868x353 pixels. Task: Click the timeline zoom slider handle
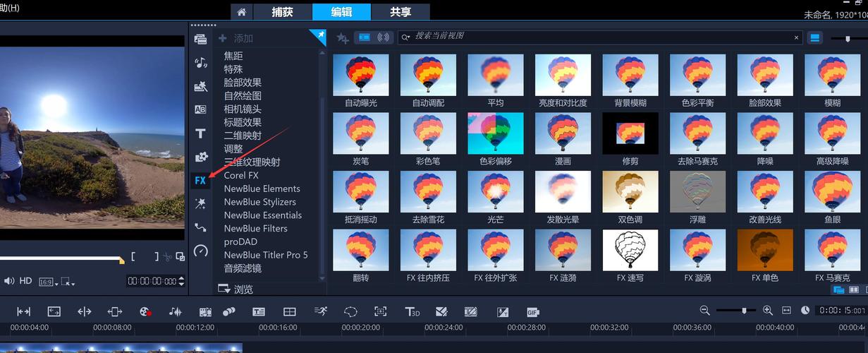[744, 311]
